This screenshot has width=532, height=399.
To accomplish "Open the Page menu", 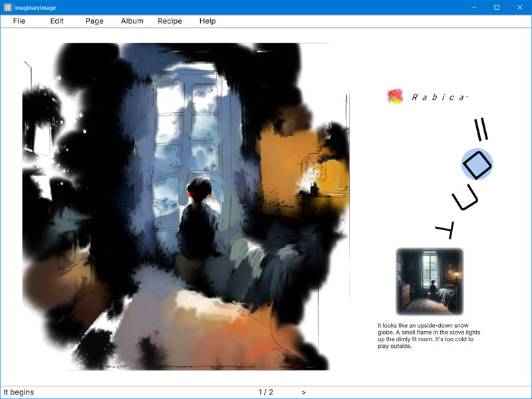I will 94,21.
